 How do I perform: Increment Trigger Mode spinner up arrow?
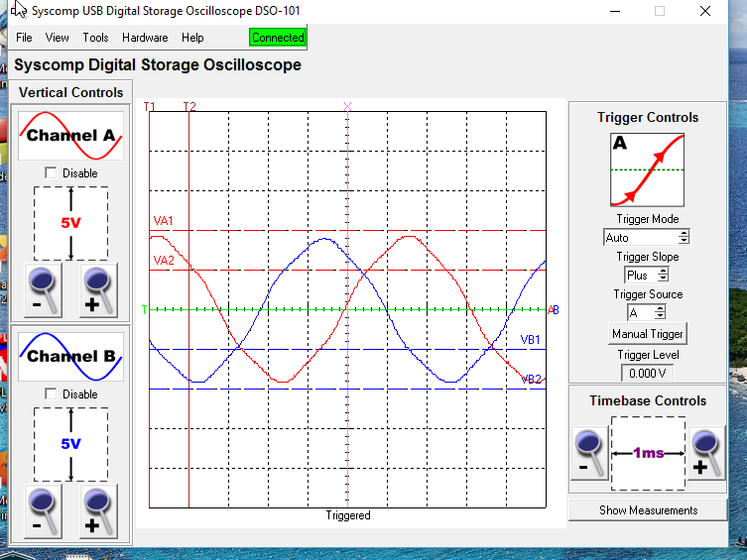pyautogui.click(x=684, y=234)
